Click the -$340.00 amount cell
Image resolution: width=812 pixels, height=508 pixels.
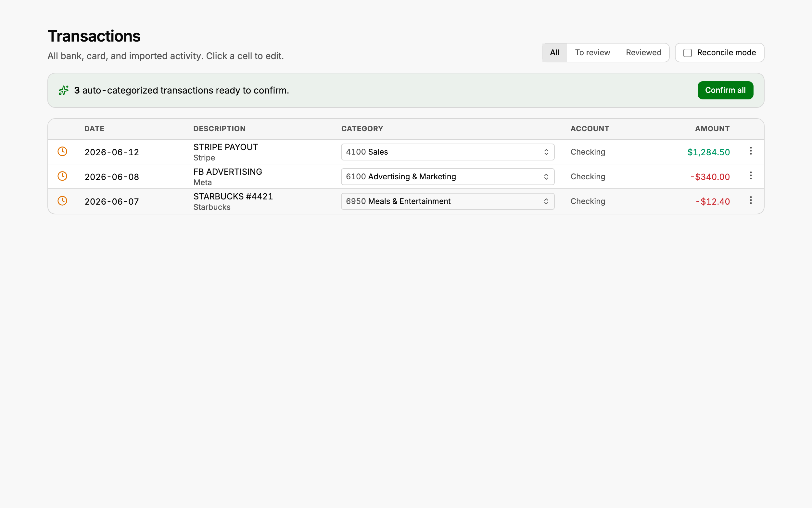tap(710, 177)
